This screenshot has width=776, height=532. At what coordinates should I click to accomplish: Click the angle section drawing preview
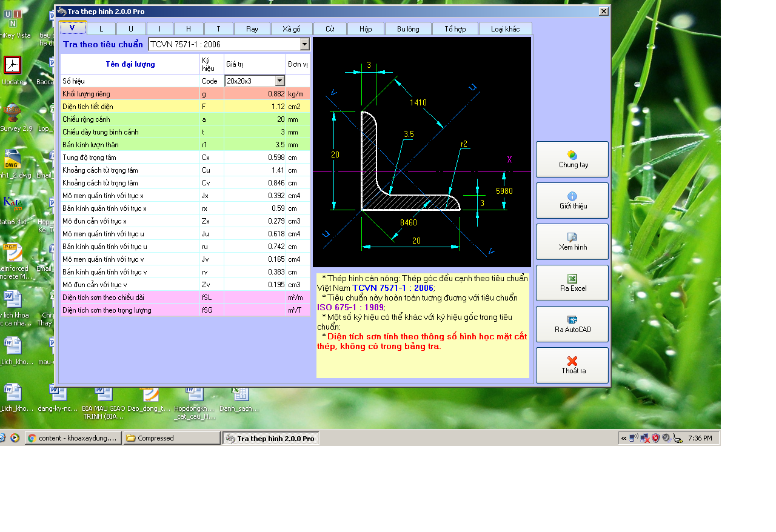tap(422, 152)
